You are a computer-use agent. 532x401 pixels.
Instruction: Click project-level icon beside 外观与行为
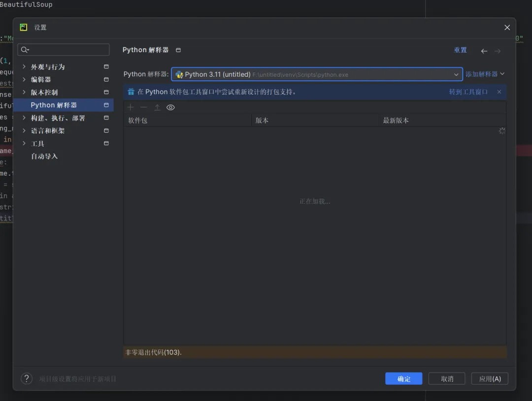click(x=106, y=67)
